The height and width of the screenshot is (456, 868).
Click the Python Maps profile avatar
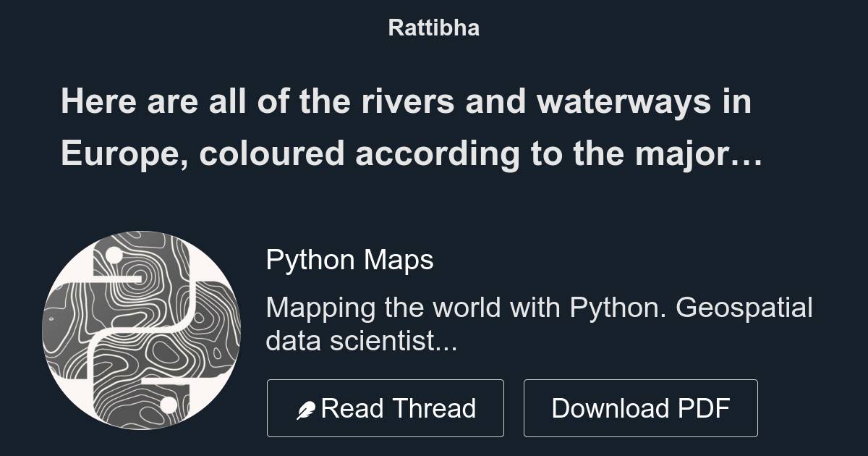tap(142, 330)
